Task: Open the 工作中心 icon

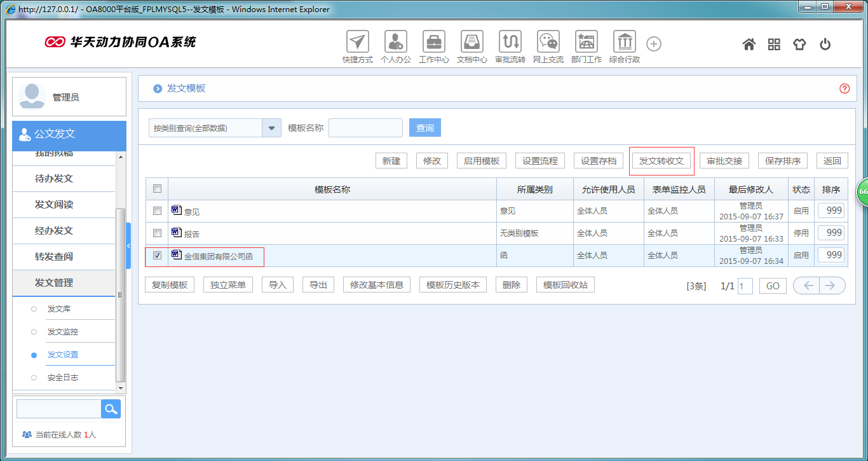Action: 434,43
